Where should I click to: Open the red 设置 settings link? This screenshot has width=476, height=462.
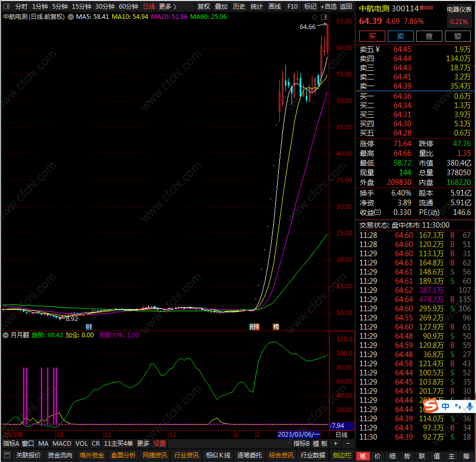160,444
